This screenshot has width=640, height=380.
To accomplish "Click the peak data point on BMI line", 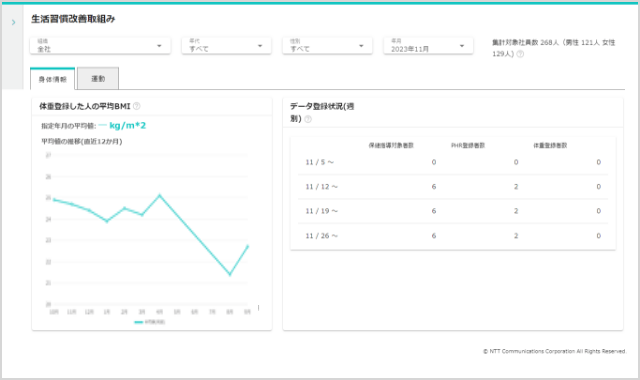I will (x=160, y=196).
